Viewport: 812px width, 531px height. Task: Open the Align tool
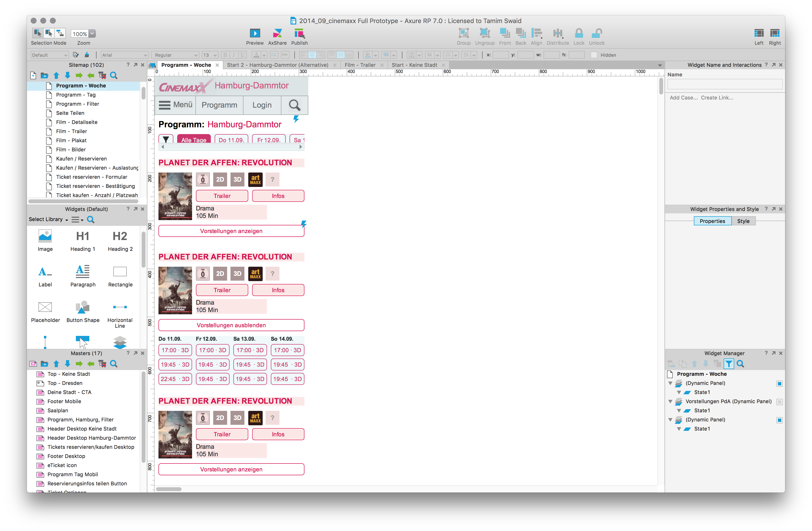pyautogui.click(x=536, y=33)
